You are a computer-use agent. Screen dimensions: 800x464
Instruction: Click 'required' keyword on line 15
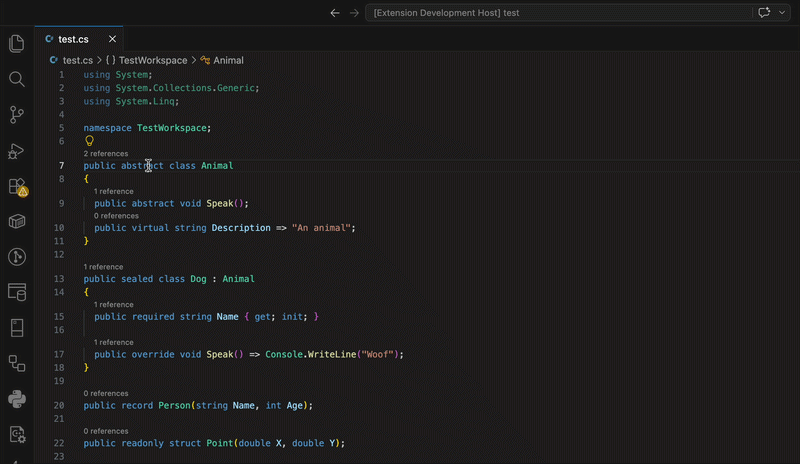tap(153, 316)
